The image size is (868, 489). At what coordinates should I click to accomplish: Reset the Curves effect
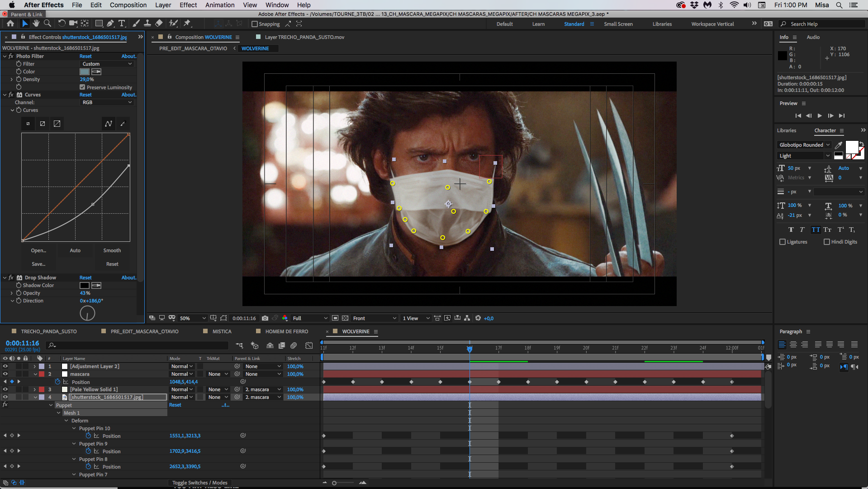[x=85, y=95]
